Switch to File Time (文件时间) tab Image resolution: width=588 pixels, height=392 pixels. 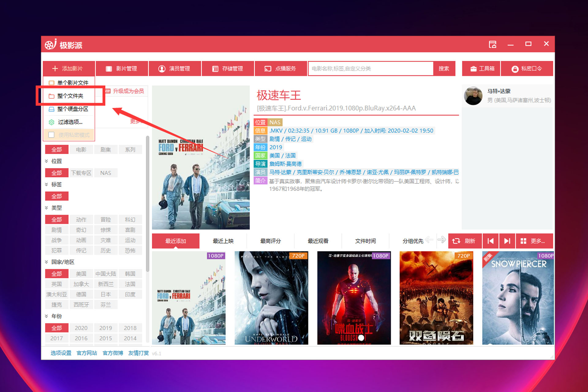pos(365,241)
